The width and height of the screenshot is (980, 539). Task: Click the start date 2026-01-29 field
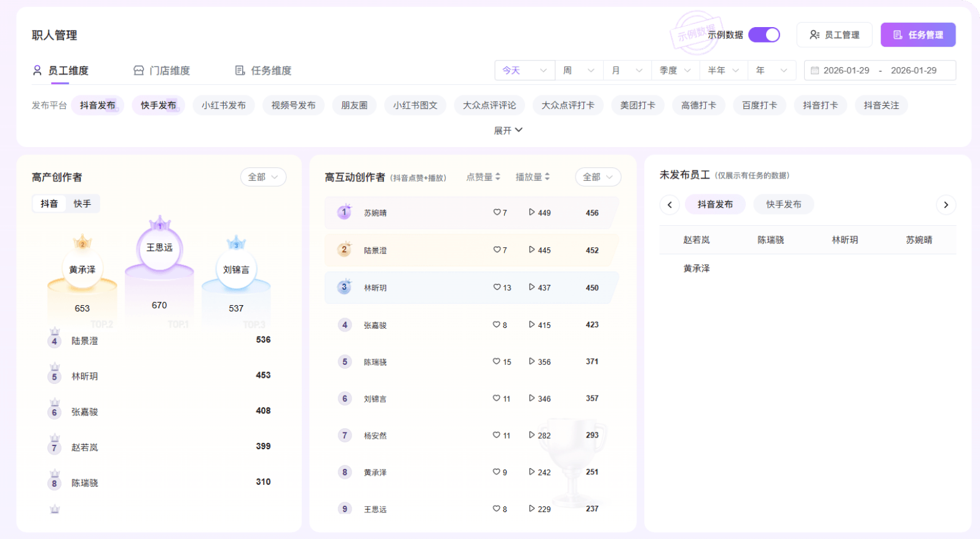point(846,71)
